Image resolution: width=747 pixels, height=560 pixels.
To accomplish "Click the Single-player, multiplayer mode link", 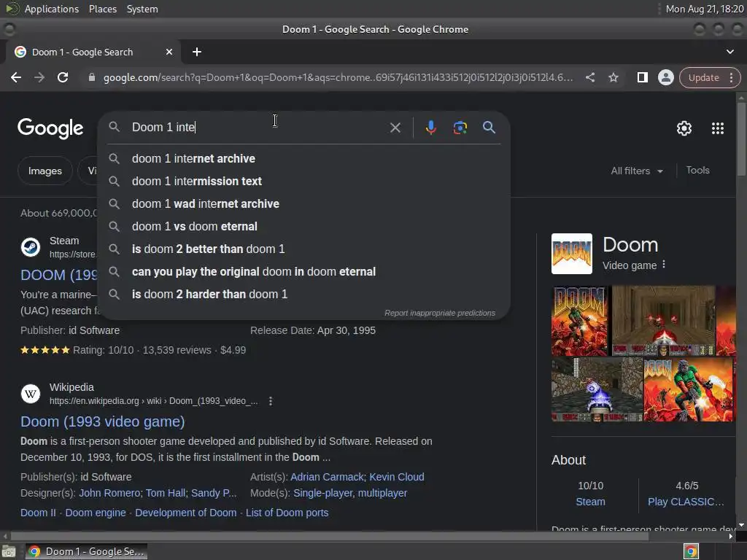I will [x=350, y=493].
